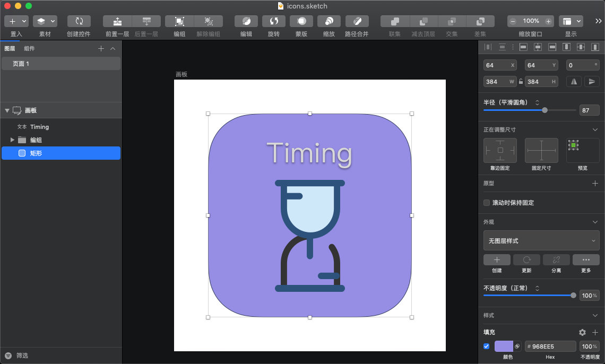The image size is (605, 364).
Task: Open the purple fill color swatch
Action: pyautogui.click(x=504, y=346)
